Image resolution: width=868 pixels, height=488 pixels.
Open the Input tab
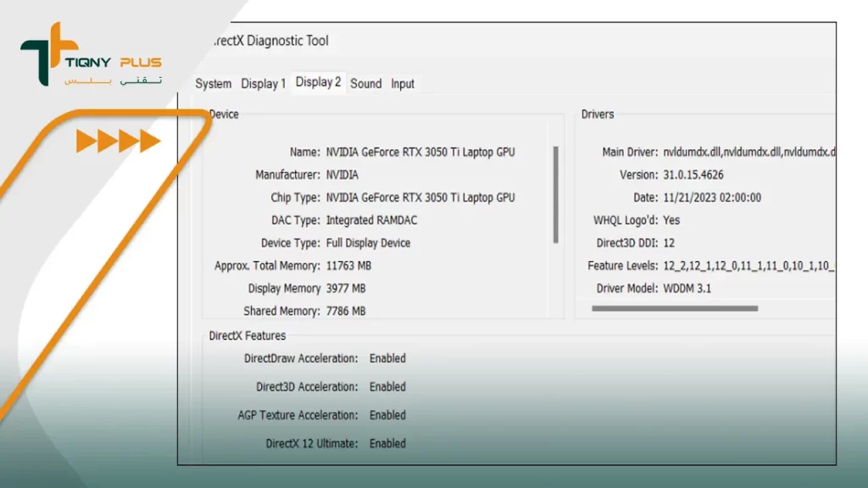(403, 84)
